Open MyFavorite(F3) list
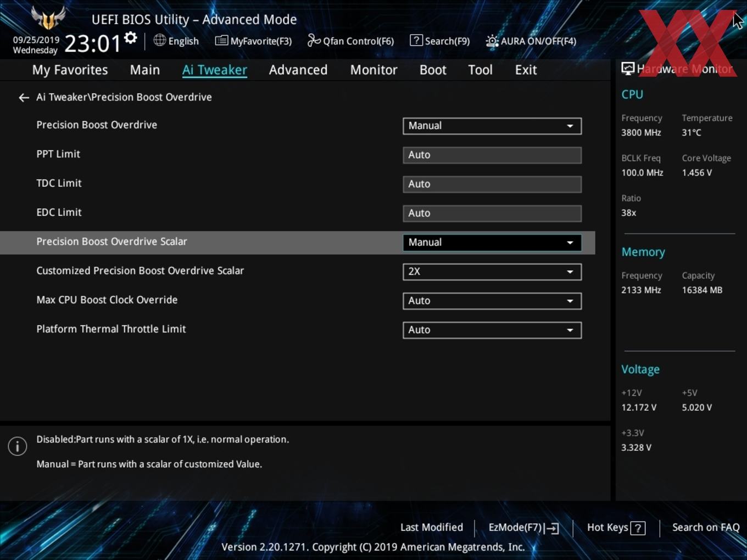The height and width of the screenshot is (560, 747). [253, 41]
